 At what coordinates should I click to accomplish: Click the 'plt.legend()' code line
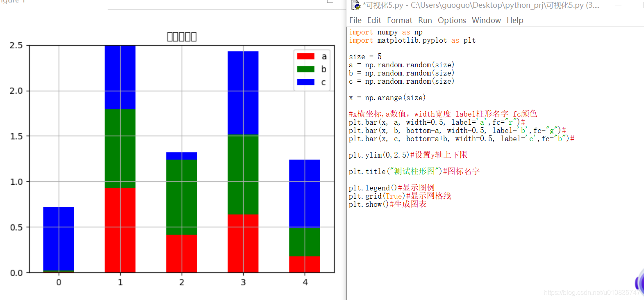tap(392, 188)
